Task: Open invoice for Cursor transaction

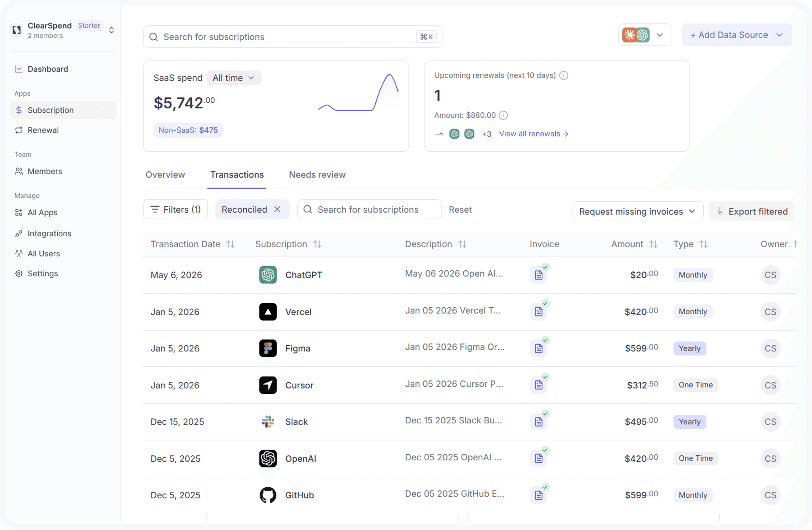Action: [539, 385]
